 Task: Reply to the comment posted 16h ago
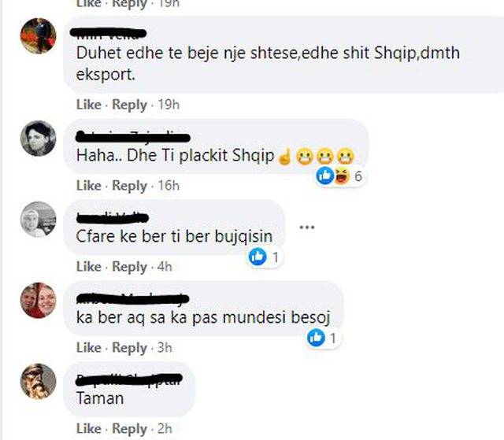click(x=129, y=186)
